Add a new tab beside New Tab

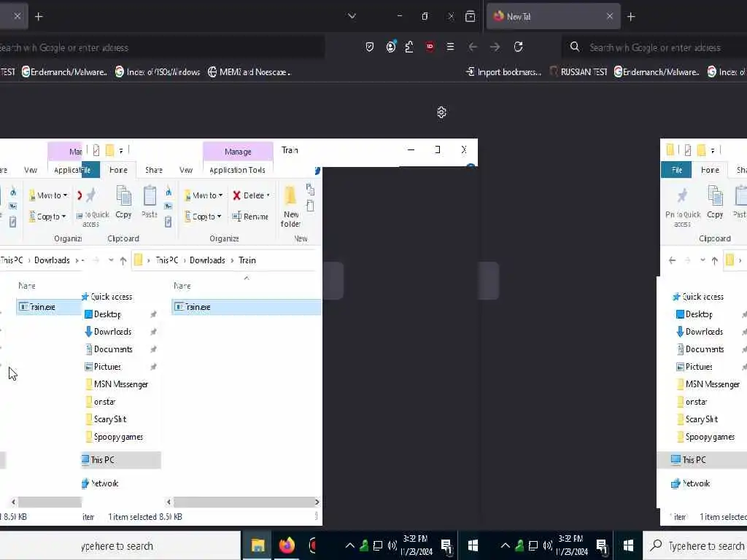click(x=631, y=17)
